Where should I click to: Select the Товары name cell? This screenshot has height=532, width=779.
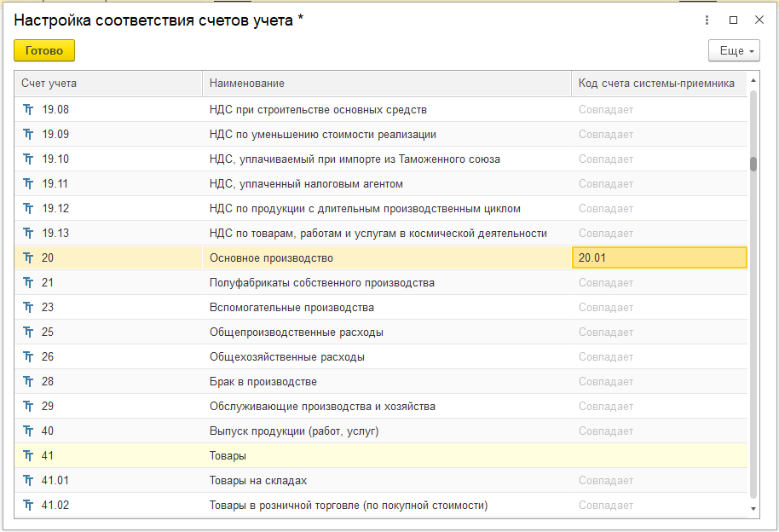tap(387, 456)
